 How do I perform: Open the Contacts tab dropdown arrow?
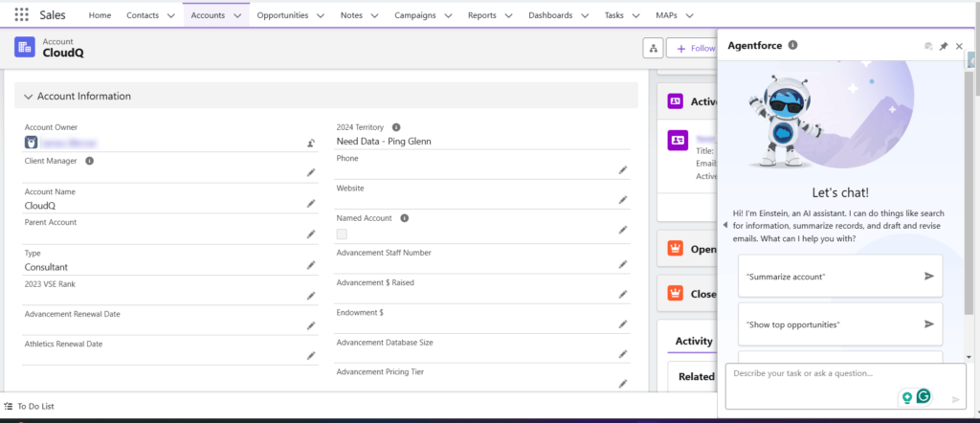[170, 15]
